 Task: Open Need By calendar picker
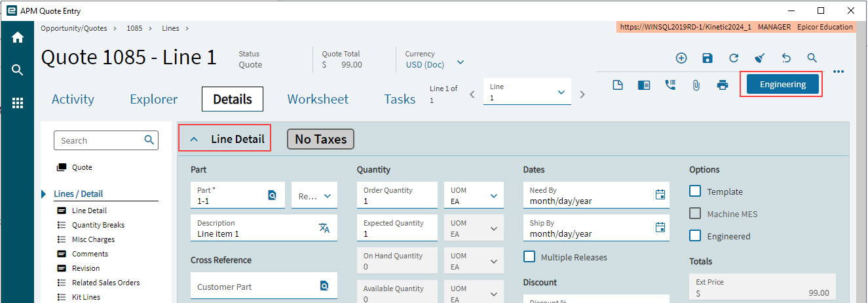coord(660,194)
